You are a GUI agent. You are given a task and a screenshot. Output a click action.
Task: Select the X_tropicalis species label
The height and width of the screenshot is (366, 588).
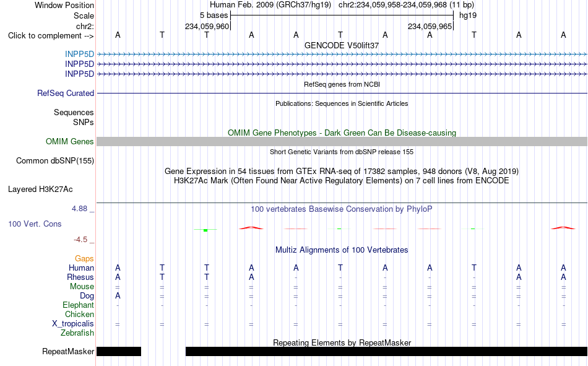(x=73, y=324)
